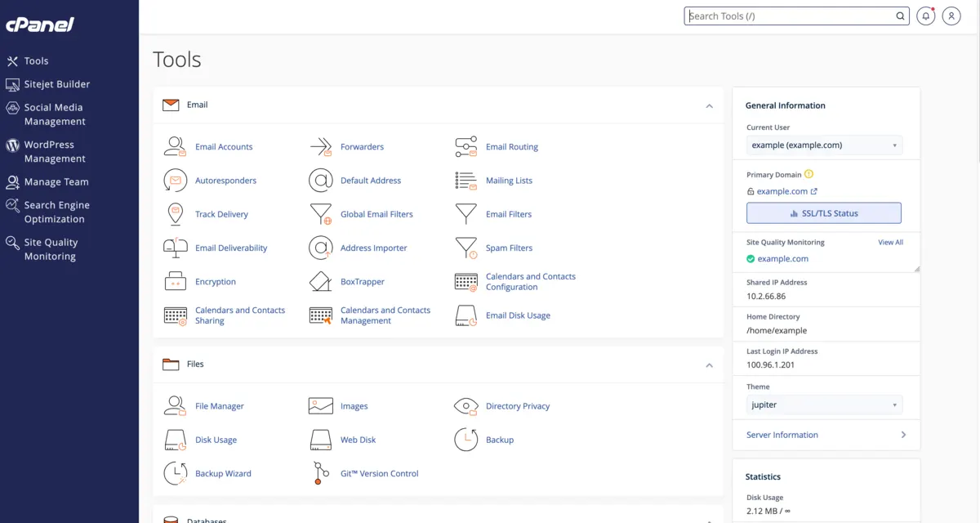
Task: Click the Primary Domain info icon
Action: [808, 174]
